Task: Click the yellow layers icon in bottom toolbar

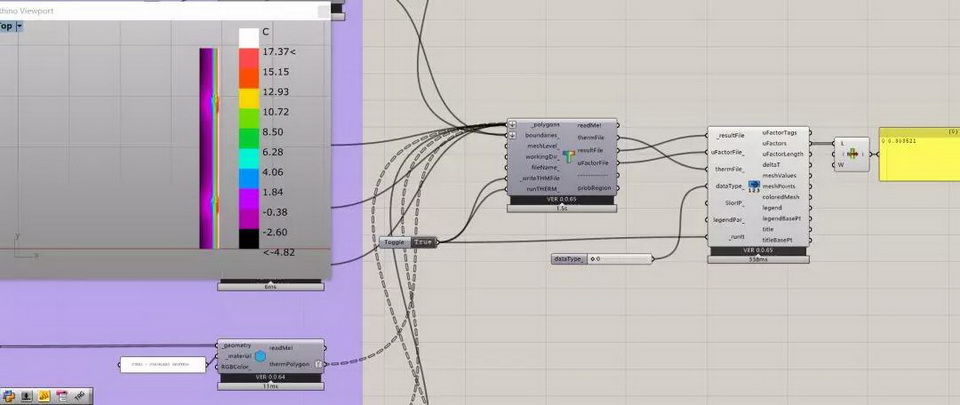Action: tap(43, 397)
